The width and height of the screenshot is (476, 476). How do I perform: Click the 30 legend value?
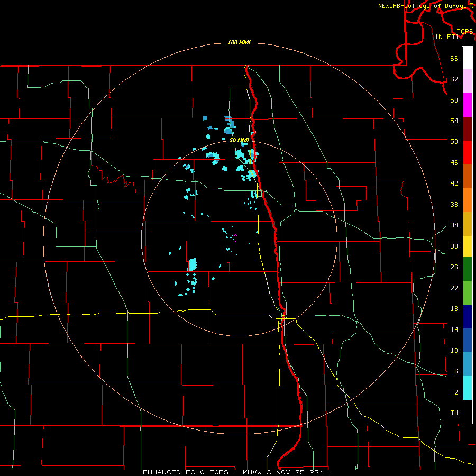(454, 246)
